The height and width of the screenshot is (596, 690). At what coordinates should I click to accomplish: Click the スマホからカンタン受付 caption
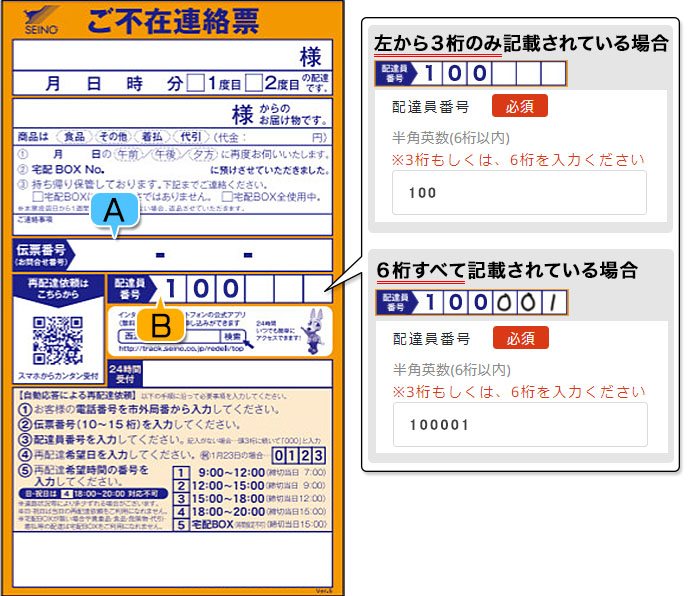(x=58, y=376)
